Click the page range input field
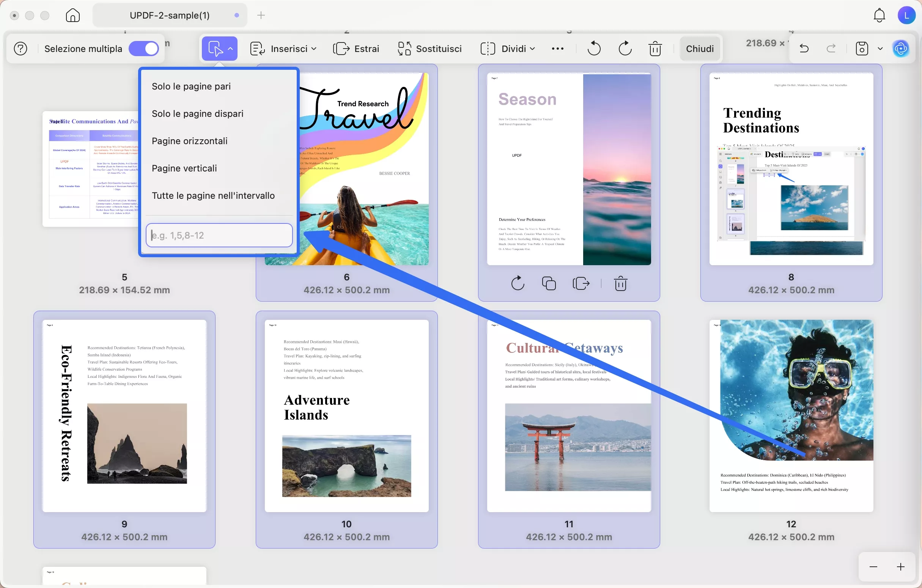This screenshot has height=588, width=922. point(219,235)
